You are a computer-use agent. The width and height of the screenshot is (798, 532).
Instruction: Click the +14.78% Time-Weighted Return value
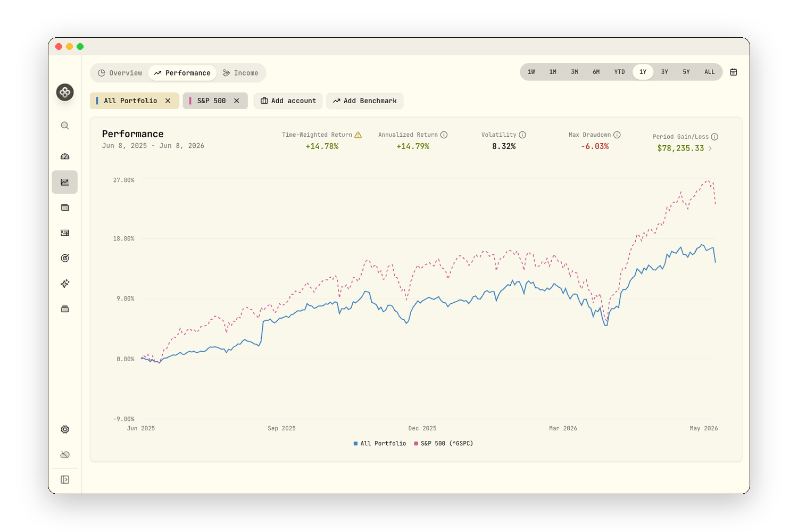point(322,146)
